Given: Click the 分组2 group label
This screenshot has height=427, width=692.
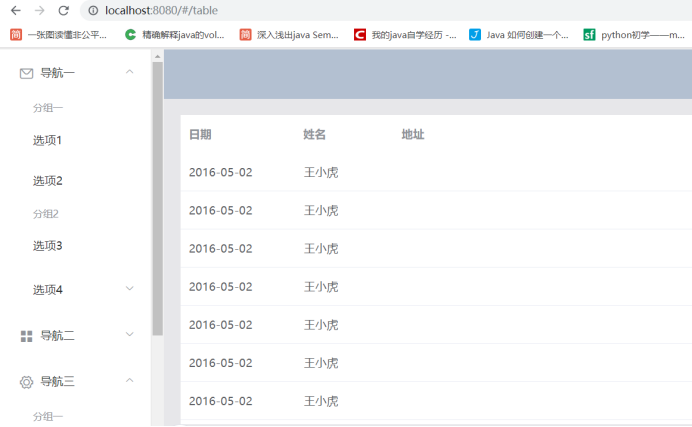Looking at the screenshot, I should click(46, 214).
